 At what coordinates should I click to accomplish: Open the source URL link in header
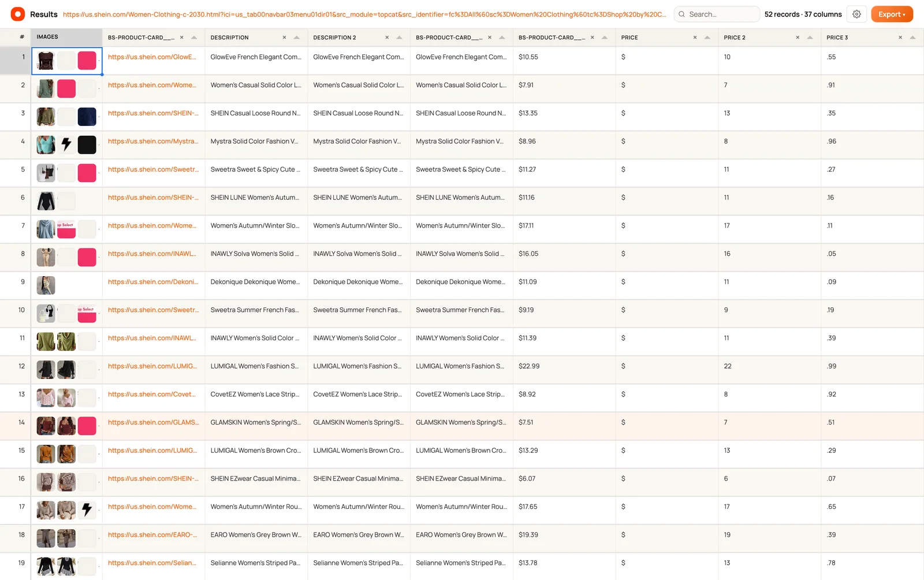(364, 14)
